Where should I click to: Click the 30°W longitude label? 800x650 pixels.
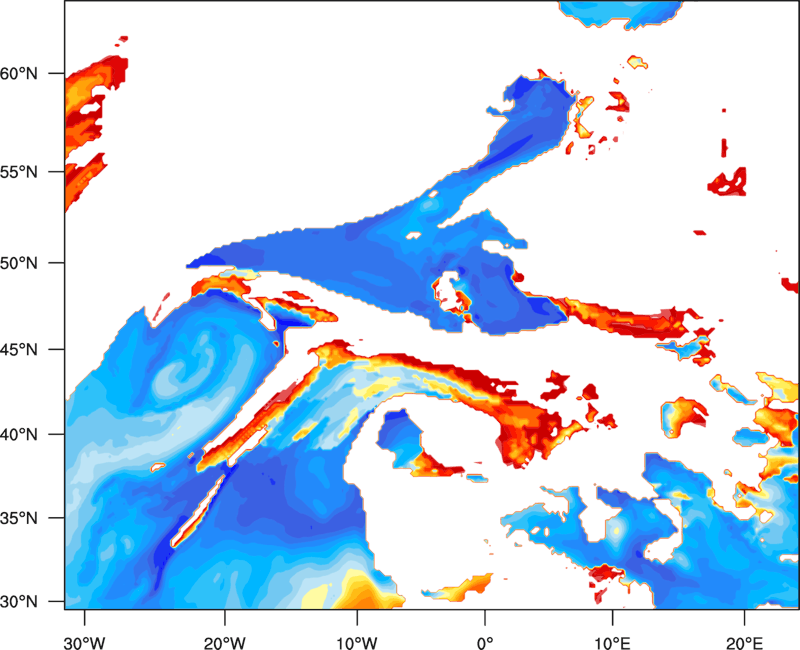85,643
